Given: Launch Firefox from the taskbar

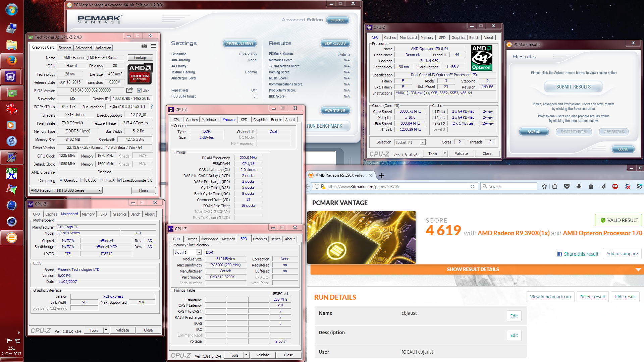Looking at the screenshot, I should coord(11,60).
